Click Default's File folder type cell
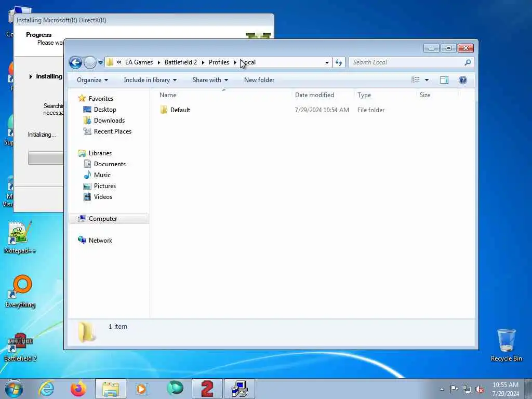This screenshot has height=399, width=532. coord(371,110)
